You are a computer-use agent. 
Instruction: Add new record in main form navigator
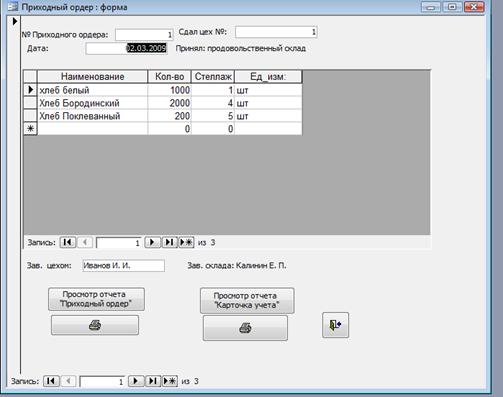[x=170, y=381]
